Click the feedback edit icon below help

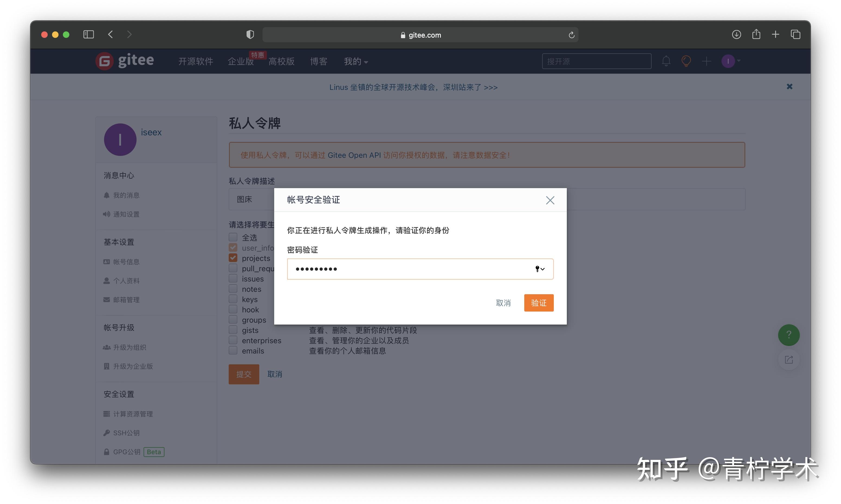[788, 360]
